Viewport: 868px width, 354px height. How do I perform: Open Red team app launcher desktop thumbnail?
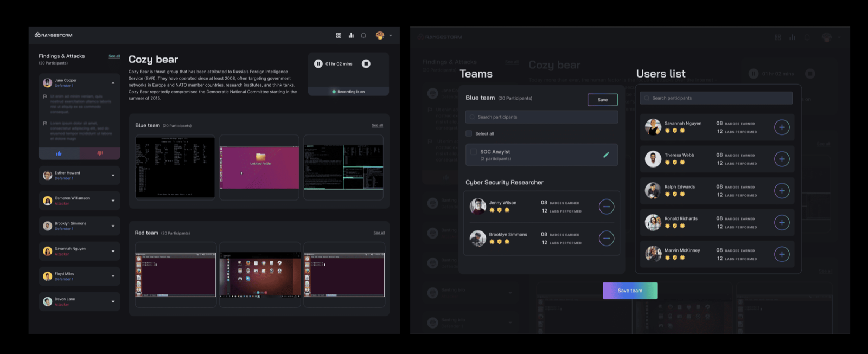point(260,274)
